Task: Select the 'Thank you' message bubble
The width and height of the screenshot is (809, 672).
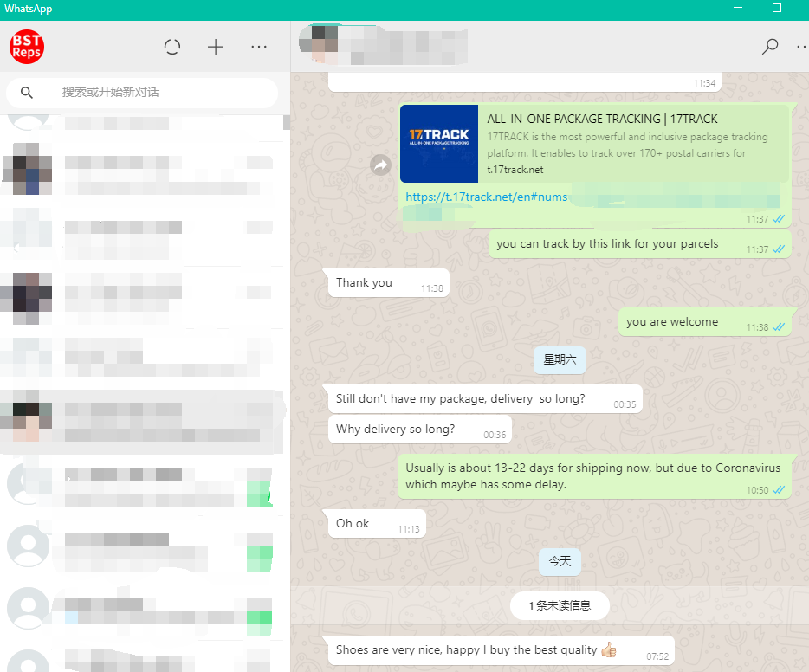Action: pyautogui.click(x=389, y=283)
